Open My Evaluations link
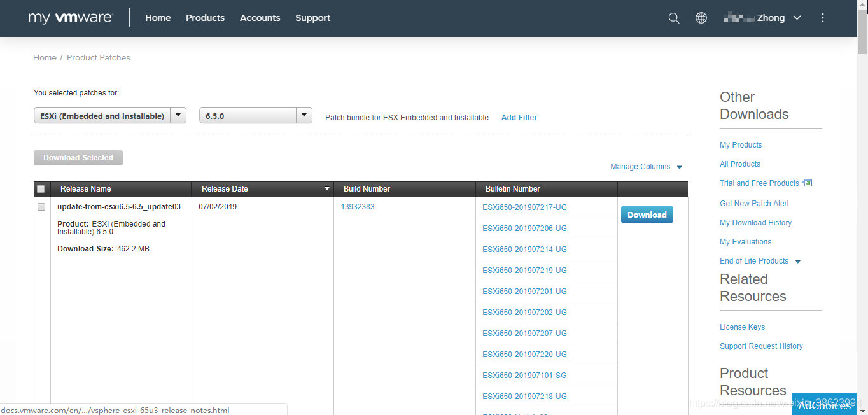868x415 pixels. coord(745,242)
